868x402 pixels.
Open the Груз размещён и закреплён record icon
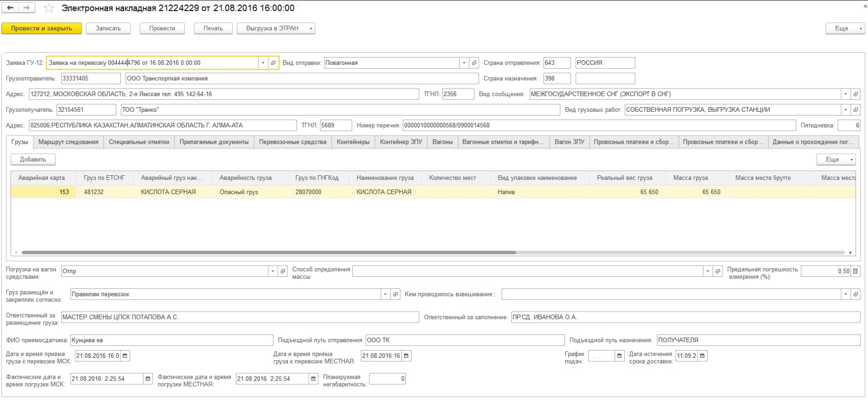coord(395,294)
